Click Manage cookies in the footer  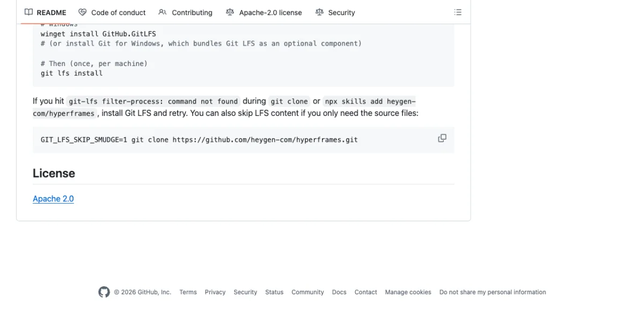pos(408,292)
